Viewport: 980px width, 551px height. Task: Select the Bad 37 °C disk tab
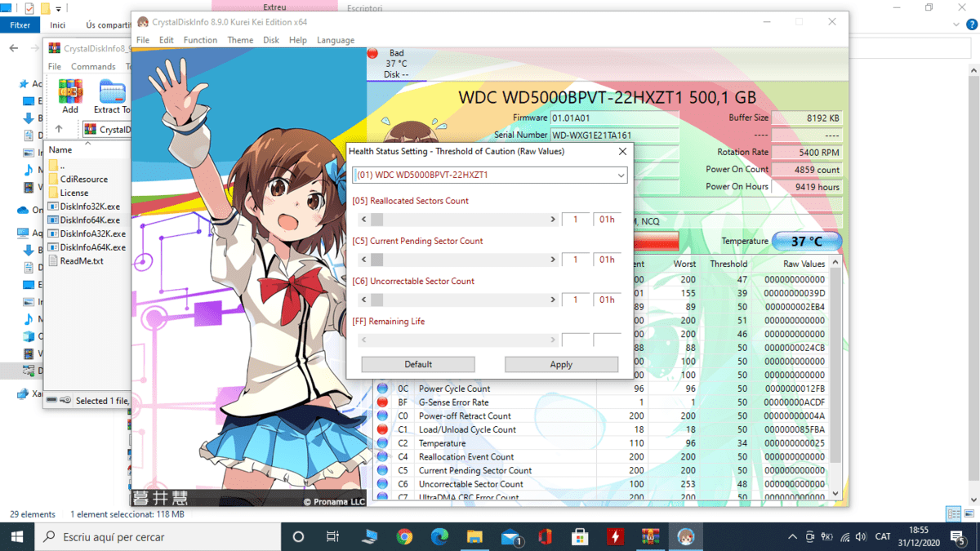click(x=396, y=64)
